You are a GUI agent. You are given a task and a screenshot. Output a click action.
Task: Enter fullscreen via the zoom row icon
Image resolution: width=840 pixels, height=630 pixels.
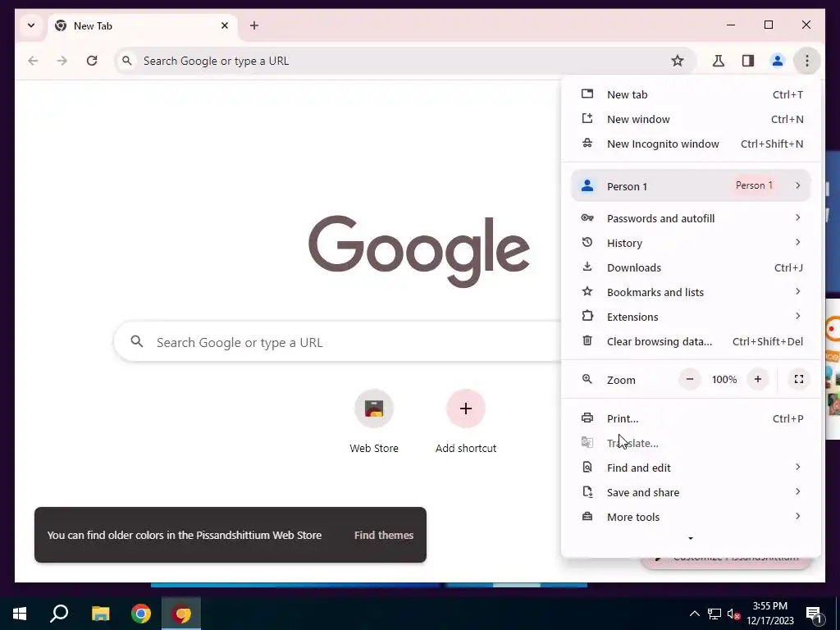(799, 379)
